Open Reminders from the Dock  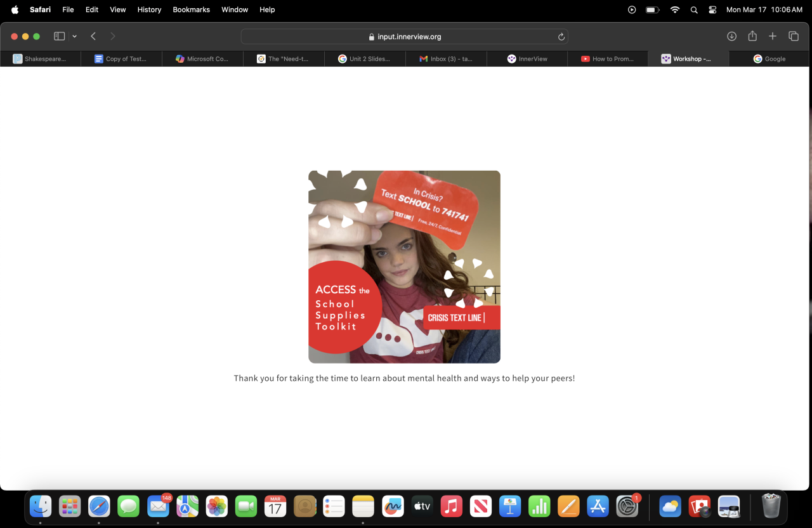(334, 506)
